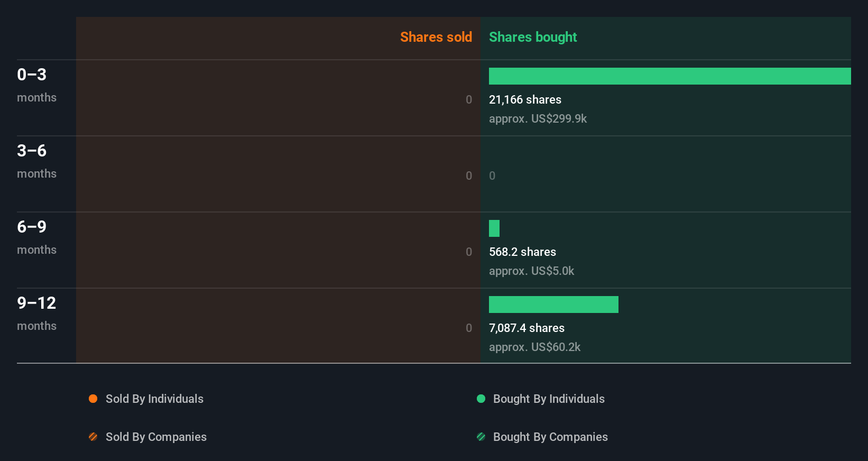Select the 568.2 shares value

(522, 252)
